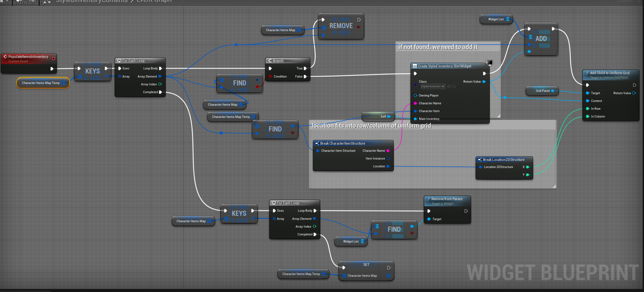Click the Location output pin

click(388, 166)
